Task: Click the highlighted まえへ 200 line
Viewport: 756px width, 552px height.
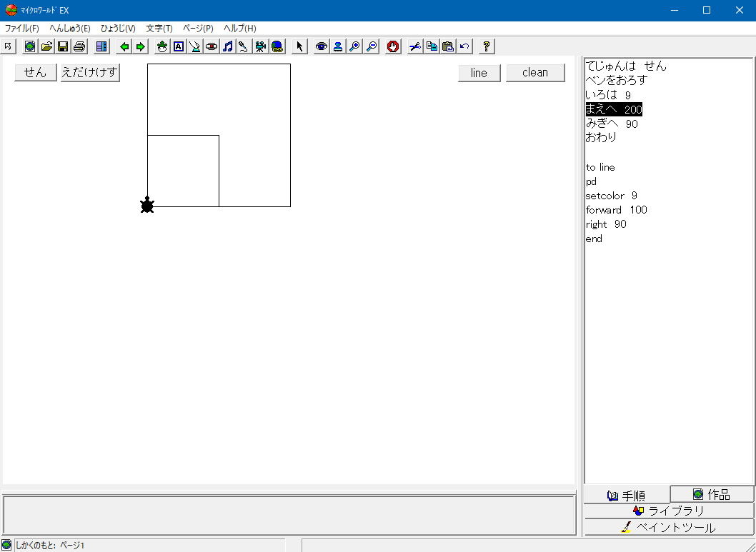Action: (614, 109)
